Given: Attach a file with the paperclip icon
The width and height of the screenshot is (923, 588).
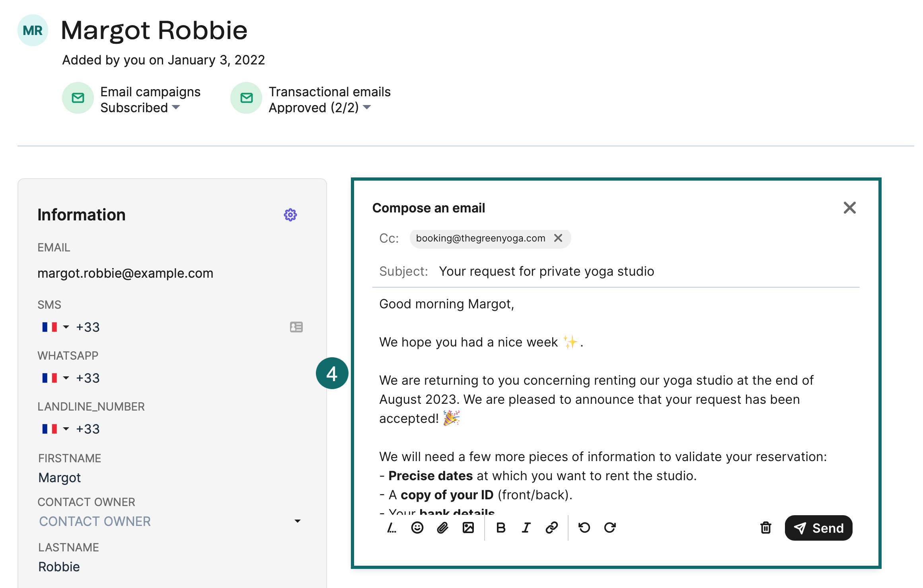Looking at the screenshot, I should [442, 528].
